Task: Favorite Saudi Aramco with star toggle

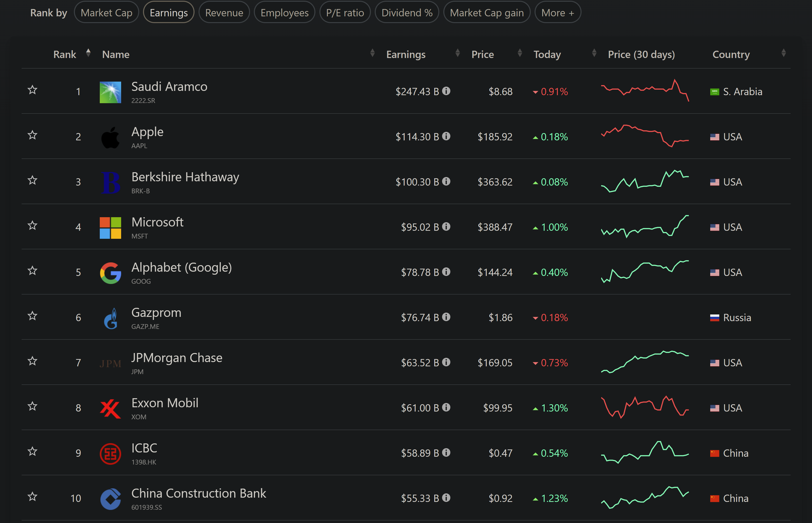Action: pyautogui.click(x=32, y=90)
